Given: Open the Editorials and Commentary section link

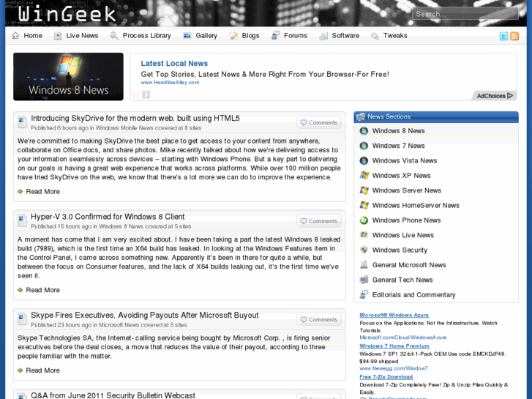Looking at the screenshot, I should [x=414, y=295].
